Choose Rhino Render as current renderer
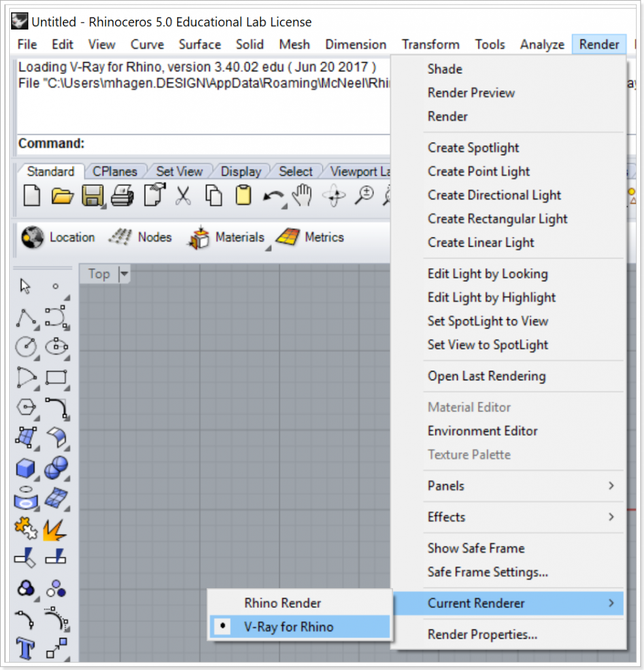 coord(300,603)
